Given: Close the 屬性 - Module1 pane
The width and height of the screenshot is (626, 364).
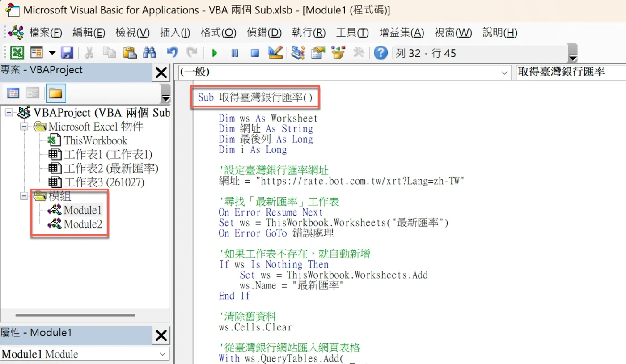Looking at the screenshot, I should 161,335.
